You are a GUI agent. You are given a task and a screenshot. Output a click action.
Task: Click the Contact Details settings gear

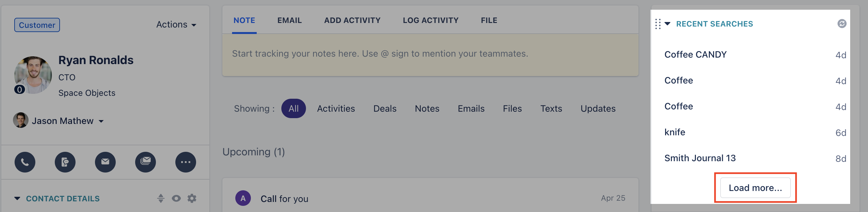click(192, 198)
